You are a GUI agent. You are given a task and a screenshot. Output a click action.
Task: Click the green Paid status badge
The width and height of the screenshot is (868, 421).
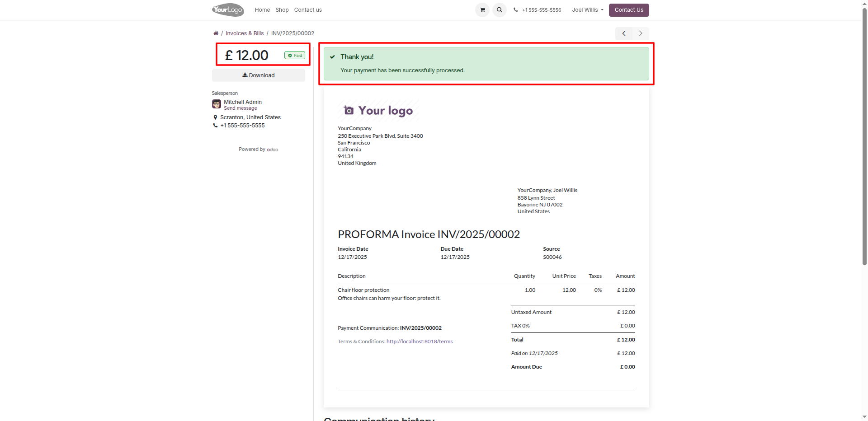click(x=295, y=56)
